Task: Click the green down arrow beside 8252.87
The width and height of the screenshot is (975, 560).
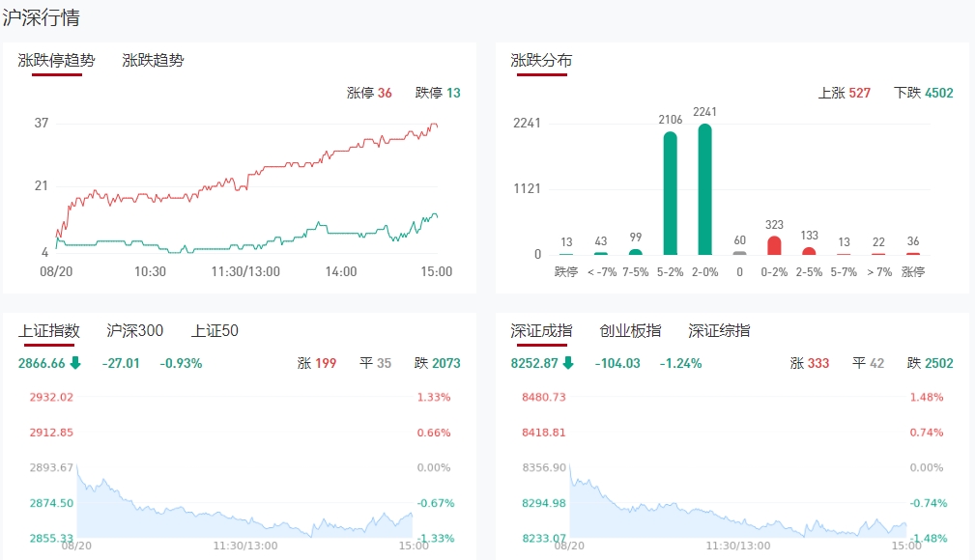Action: coord(568,363)
